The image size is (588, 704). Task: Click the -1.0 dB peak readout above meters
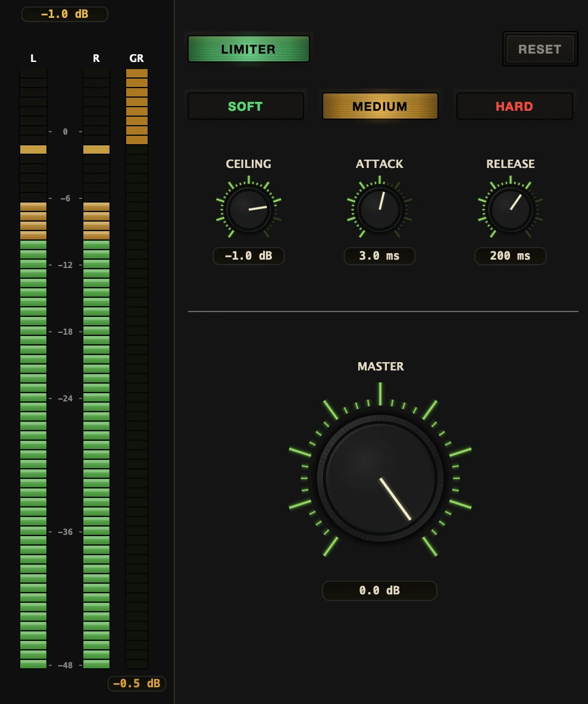click(65, 14)
